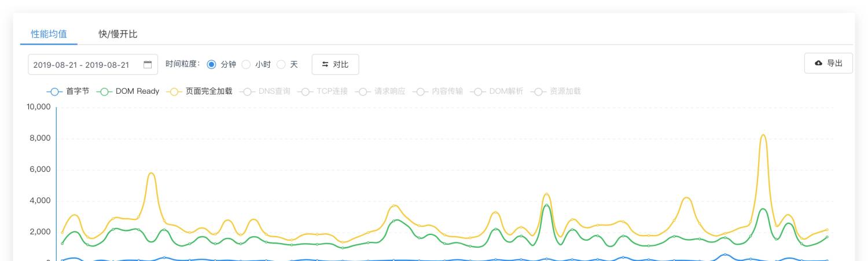
Task: Select the 天 time granularity radio
Action: [x=281, y=64]
